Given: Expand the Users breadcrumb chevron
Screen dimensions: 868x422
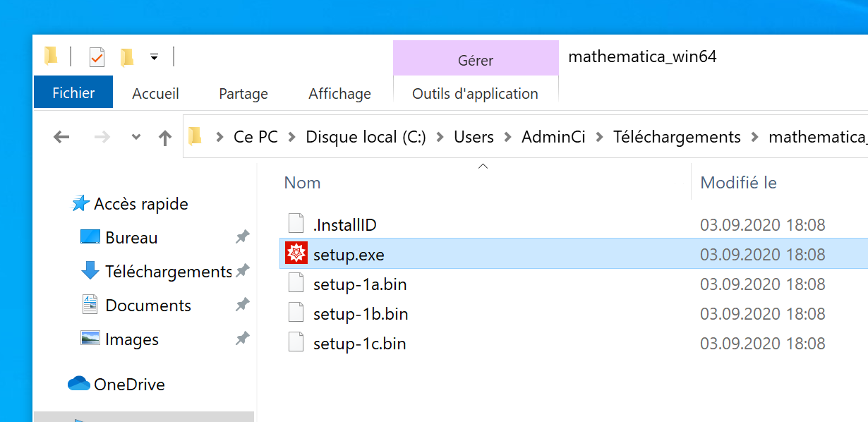Looking at the screenshot, I should 507,137.
